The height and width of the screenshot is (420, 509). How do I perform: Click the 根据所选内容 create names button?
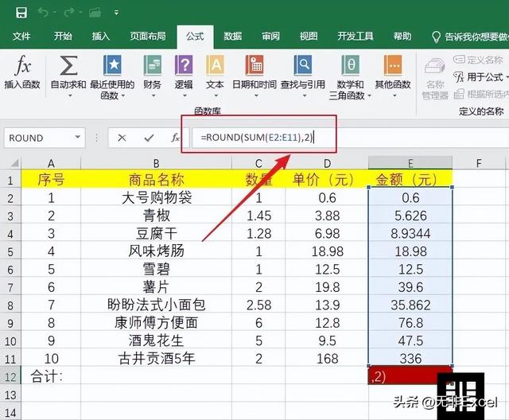point(481,94)
